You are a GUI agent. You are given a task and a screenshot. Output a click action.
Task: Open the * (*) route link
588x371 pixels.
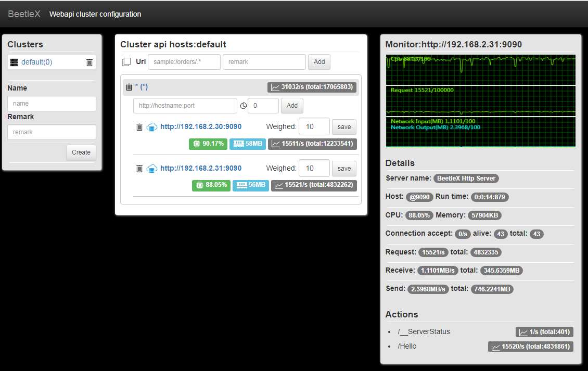[142, 87]
